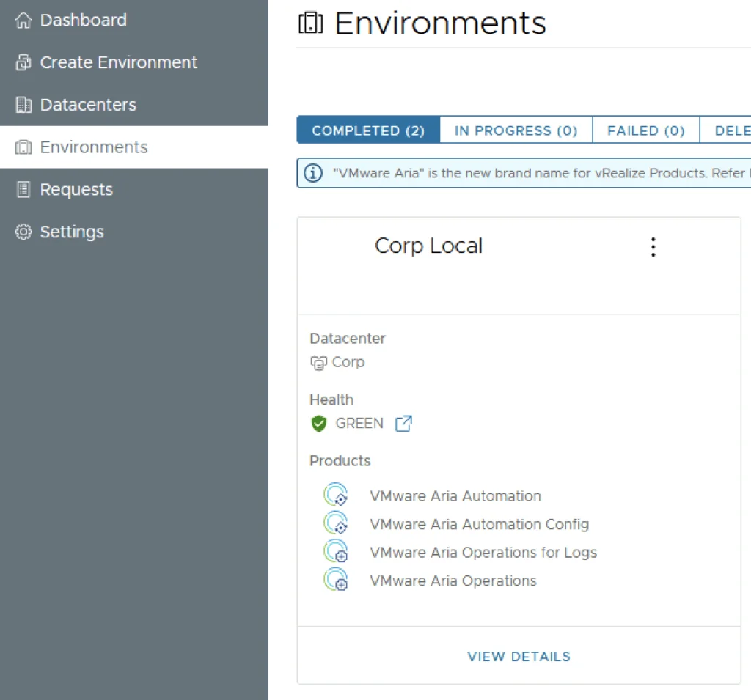Select VMware Aria Operations for Logs text

point(483,553)
